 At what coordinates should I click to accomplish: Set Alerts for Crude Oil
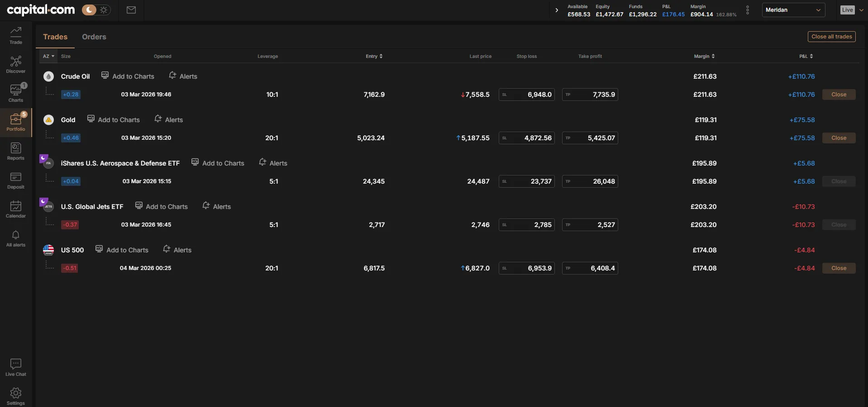(183, 76)
